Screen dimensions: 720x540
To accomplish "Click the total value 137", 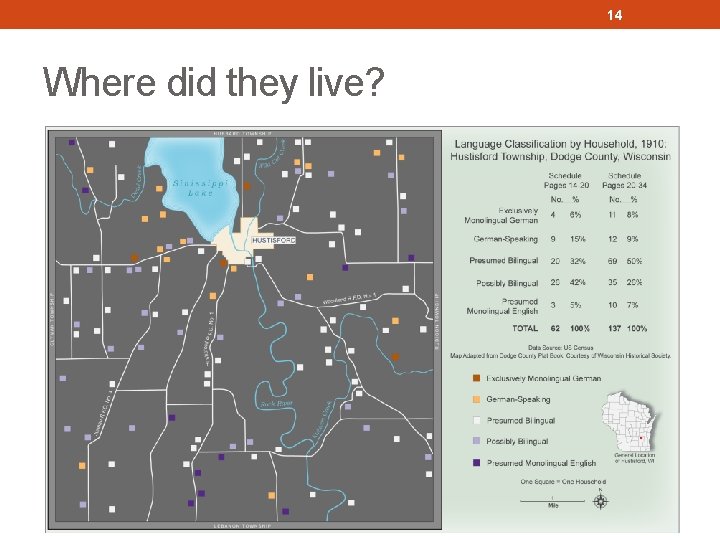I will [614, 328].
